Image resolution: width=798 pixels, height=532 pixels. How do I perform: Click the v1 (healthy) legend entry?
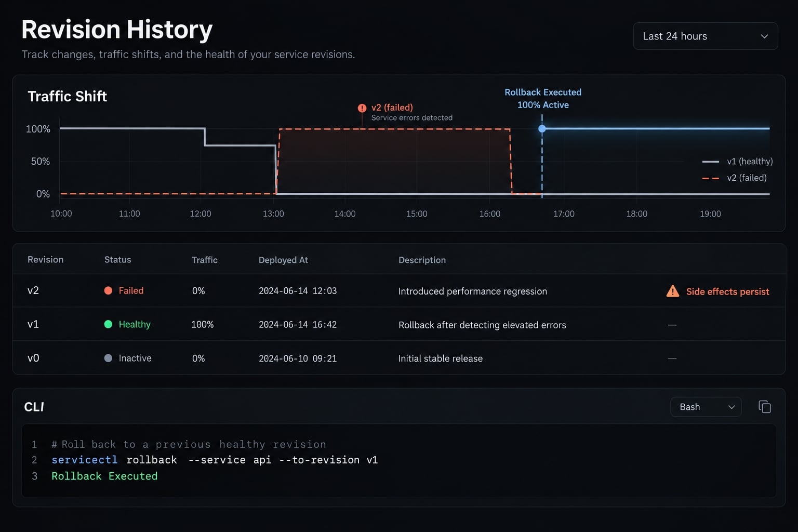(x=738, y=161)
